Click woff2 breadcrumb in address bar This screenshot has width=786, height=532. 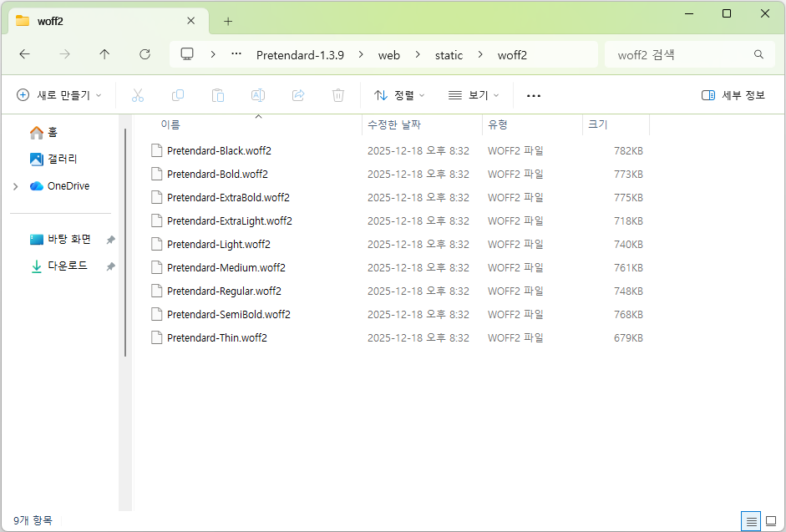tap(512, 55)
